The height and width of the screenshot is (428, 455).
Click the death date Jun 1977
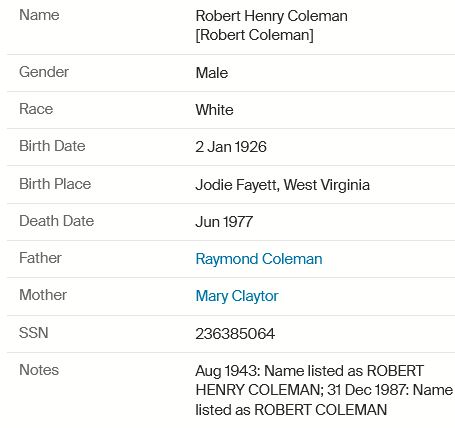click(224, 222)
